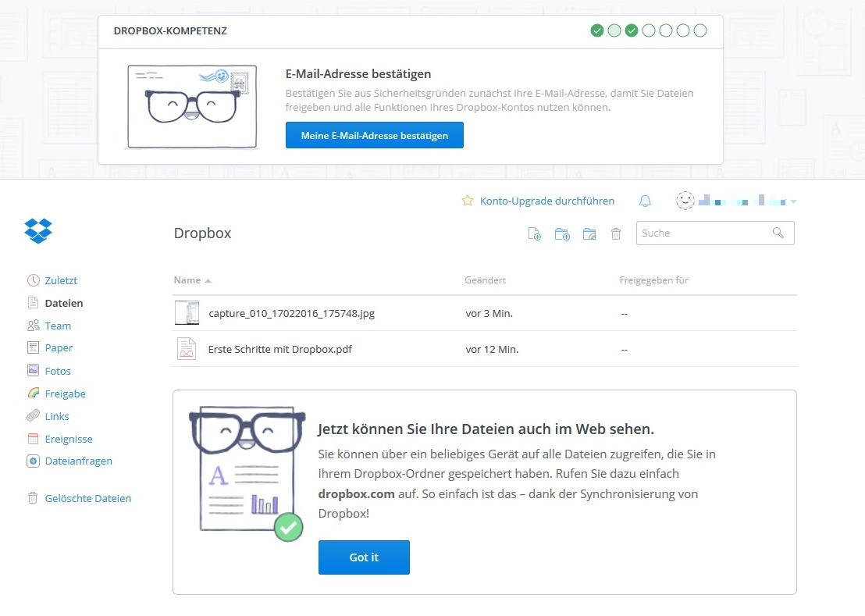865x616 pixels.
Task: Click the new folder icon
Action: coord(562,233)
